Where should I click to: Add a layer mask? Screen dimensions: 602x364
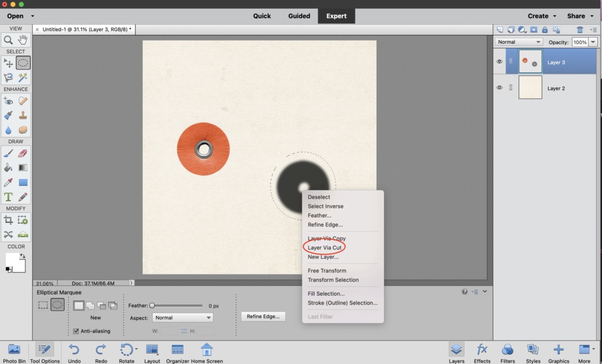tap(534, 29)
